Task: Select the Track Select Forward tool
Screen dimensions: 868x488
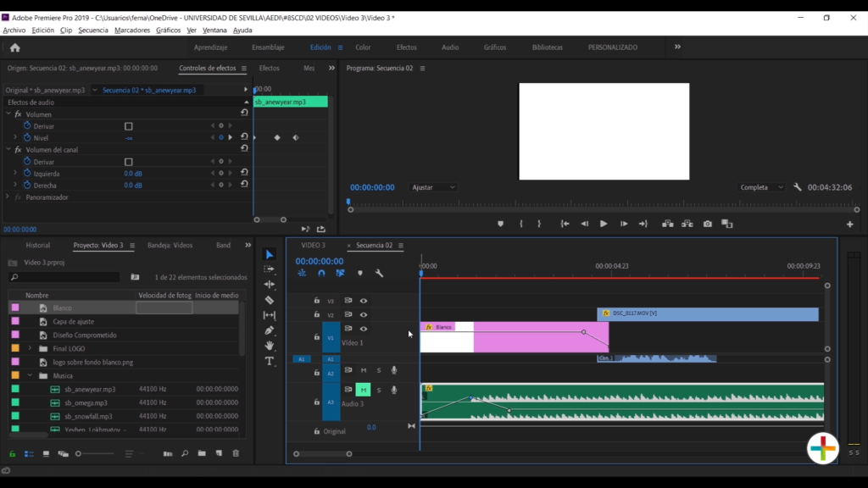Action: (x=270, y=269)
